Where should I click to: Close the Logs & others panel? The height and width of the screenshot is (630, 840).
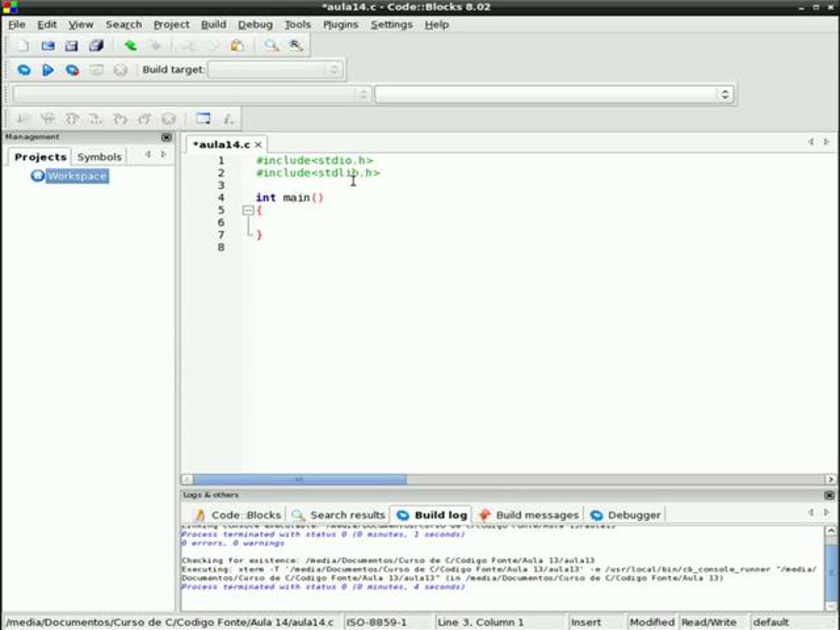(829, 495)
